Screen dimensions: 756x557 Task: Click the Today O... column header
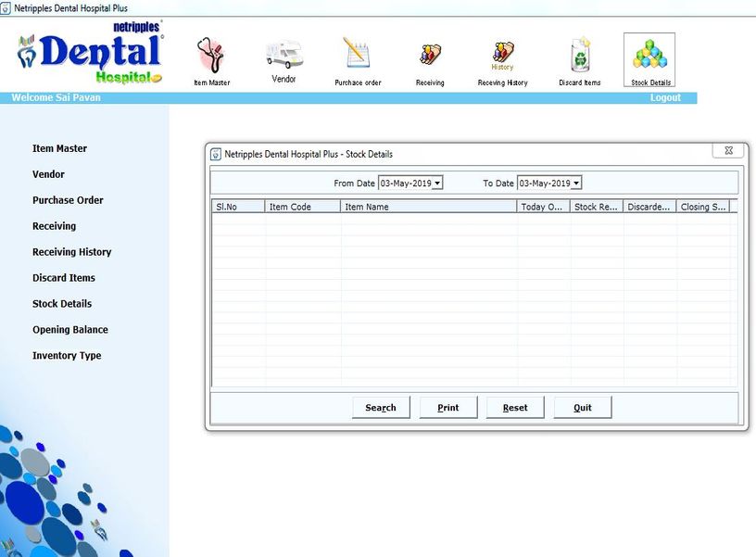pyautogui.click(x=543, y=207)
